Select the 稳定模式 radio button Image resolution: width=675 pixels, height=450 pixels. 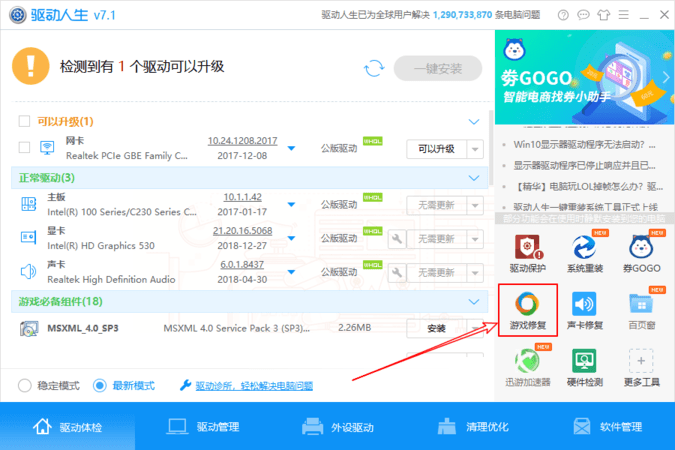click(25, 385)
